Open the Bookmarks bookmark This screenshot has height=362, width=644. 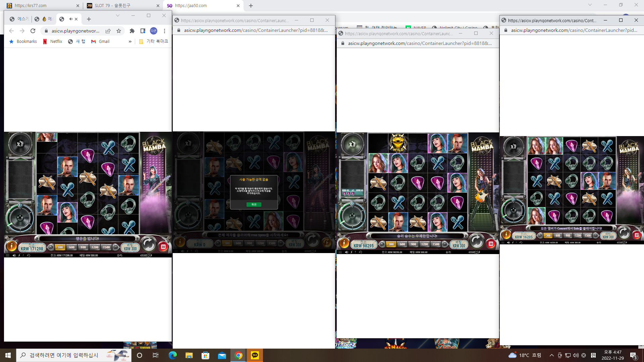23,42
